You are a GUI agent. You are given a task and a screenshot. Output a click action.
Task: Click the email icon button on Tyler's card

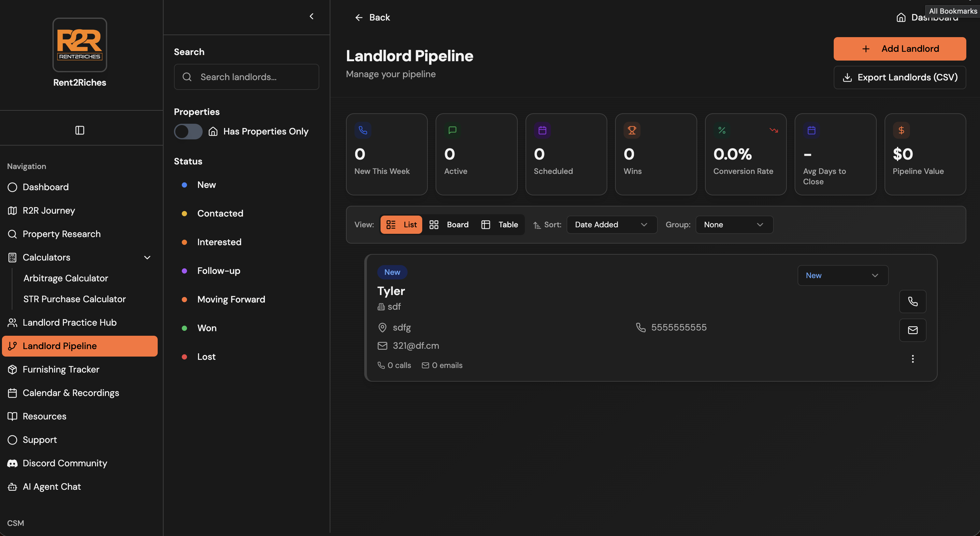[x=912, y=330]
